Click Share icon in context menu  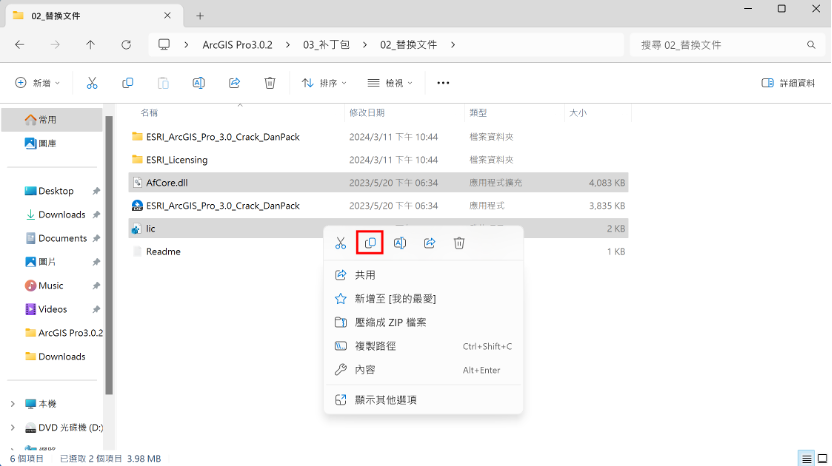[429, 243]
